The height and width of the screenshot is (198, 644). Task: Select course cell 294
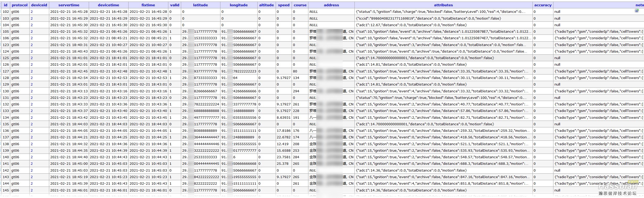(300, 91)
